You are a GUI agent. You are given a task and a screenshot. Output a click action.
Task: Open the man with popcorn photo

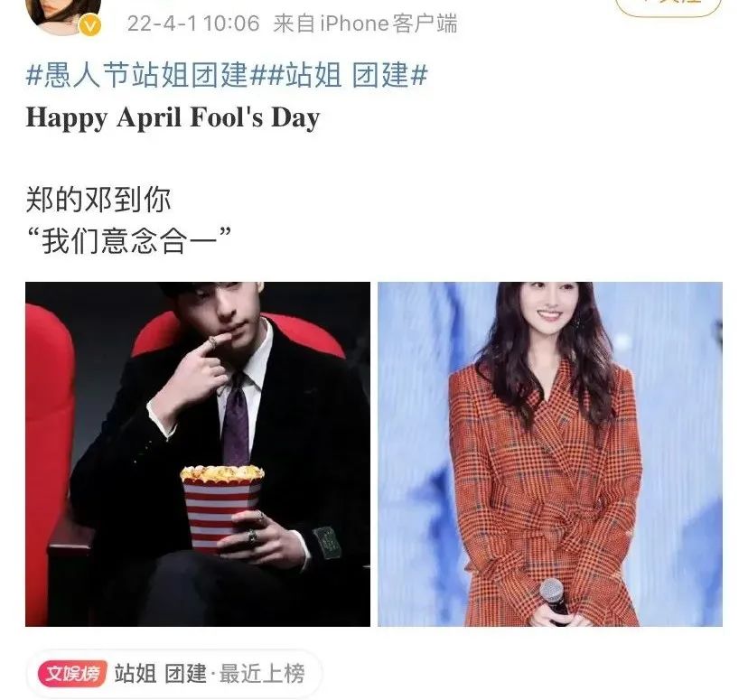(x=198, y=454)
